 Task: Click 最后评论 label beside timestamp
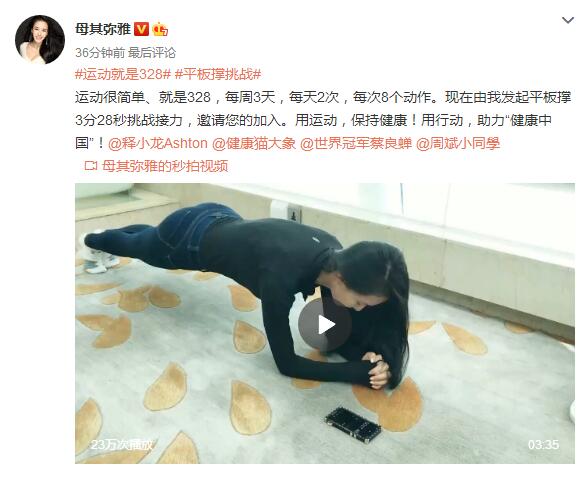(x=152, y=53)
